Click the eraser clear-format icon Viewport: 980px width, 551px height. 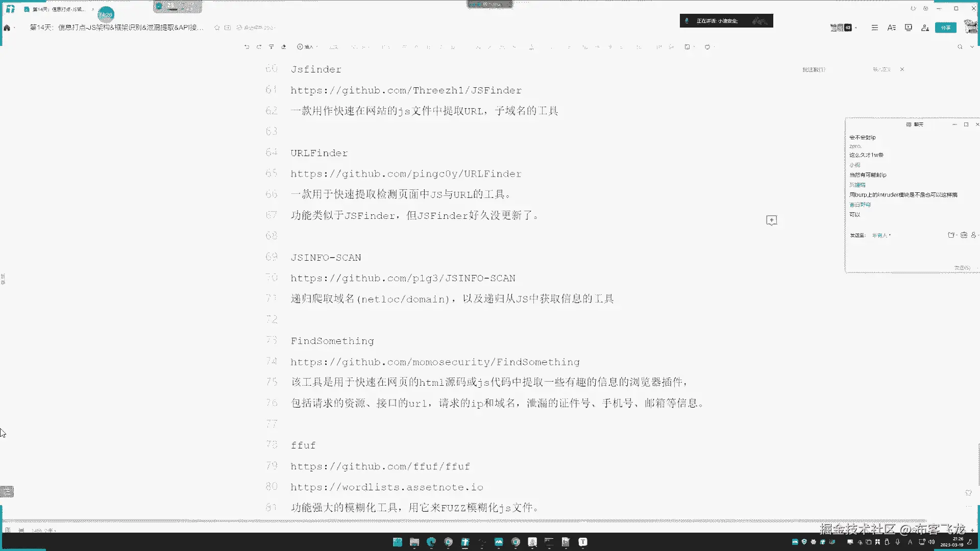(x=284, y=47)
